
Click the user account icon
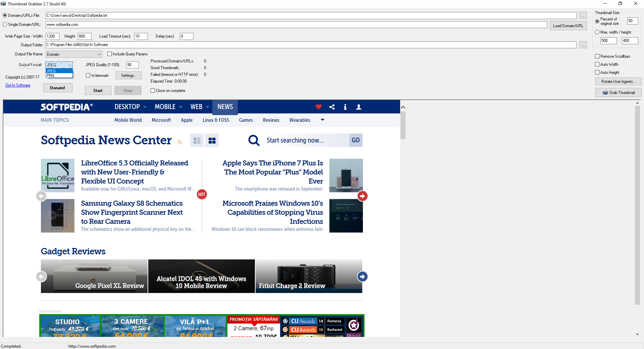point(359,107)
